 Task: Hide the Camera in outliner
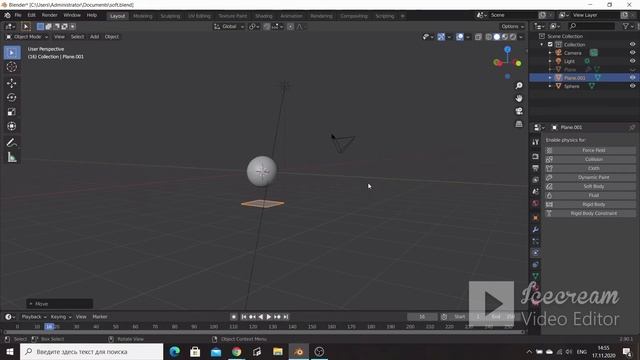(x=632, y=53)
